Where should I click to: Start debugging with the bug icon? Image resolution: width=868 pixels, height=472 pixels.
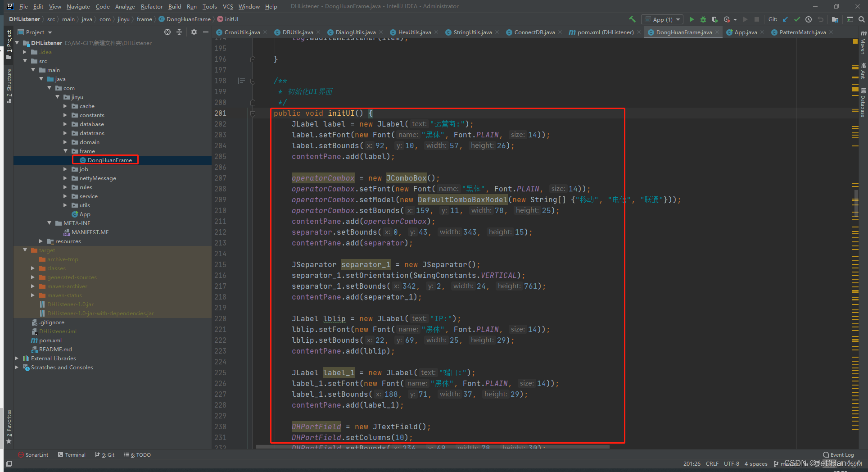[x=703, y=19]
